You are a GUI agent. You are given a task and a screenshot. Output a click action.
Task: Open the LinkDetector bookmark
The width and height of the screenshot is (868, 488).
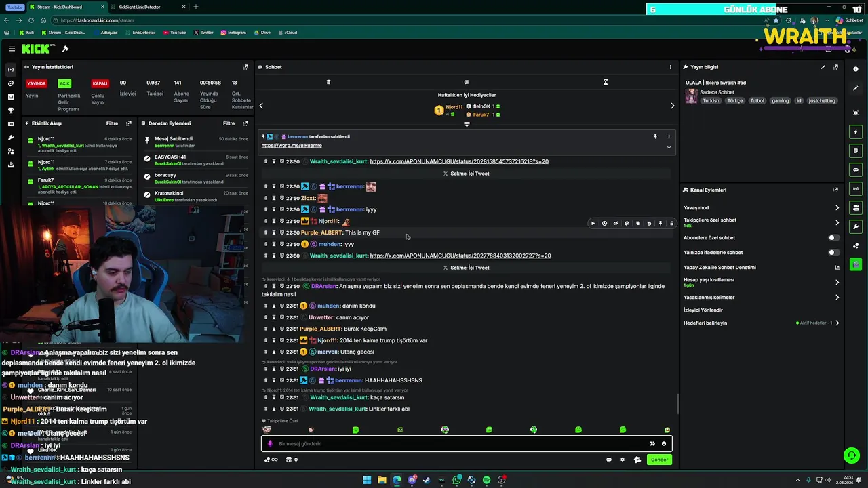(140, 33)
